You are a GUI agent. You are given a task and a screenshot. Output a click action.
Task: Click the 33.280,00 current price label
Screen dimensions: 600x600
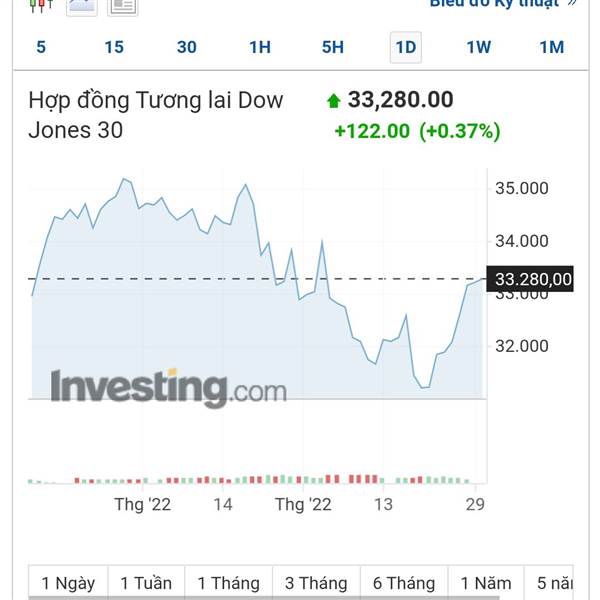530,279
